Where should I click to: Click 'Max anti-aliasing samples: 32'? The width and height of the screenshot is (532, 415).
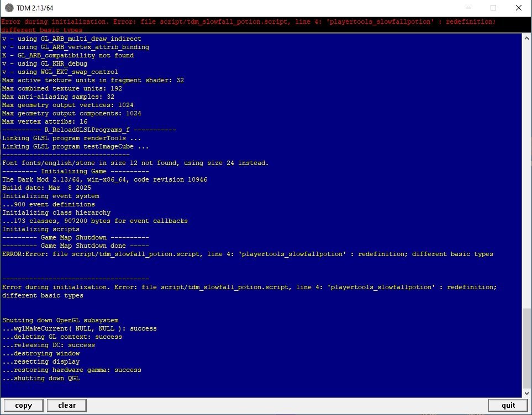[58, 97]
